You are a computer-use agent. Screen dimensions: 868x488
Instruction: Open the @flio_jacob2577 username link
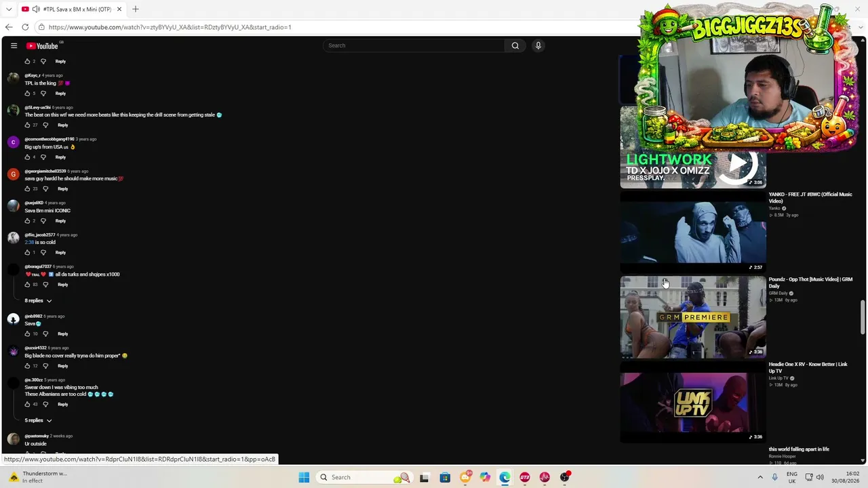pos(40,235)
